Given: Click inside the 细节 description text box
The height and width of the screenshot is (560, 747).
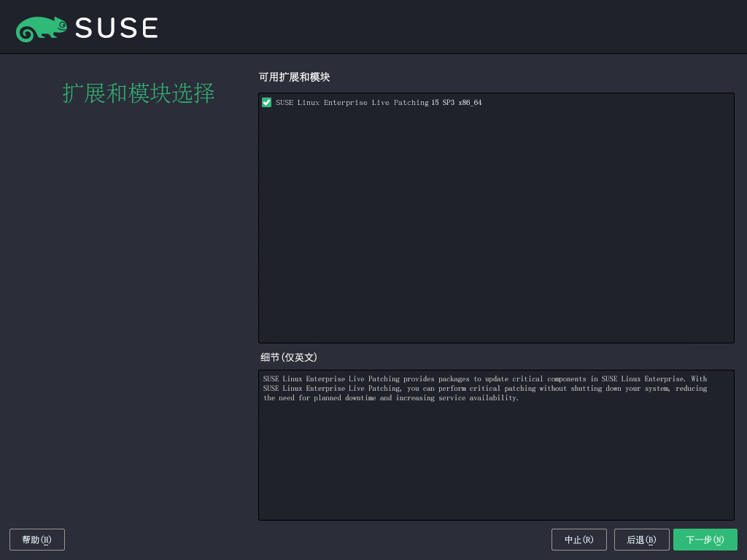Looking at the screenshot, I should tap(496, 445).
